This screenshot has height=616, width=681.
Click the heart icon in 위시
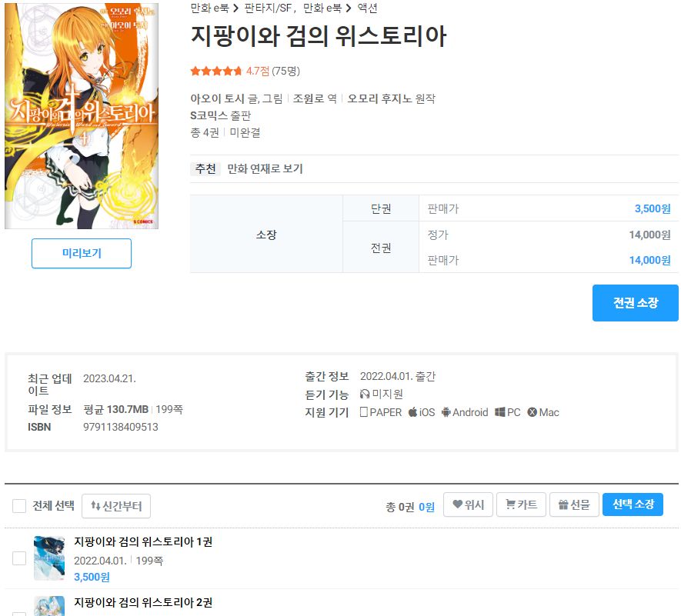(457, 504)
